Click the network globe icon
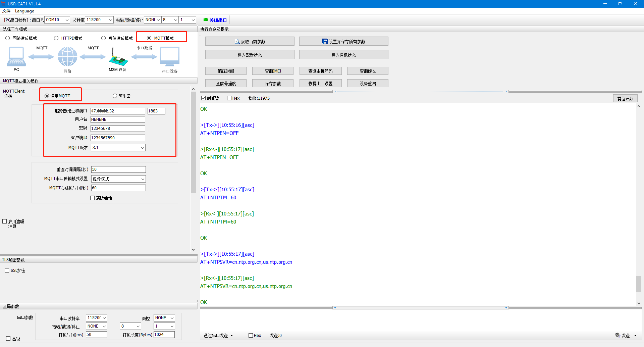The width and height of the screenshot is (644, 347). (67, 56)
